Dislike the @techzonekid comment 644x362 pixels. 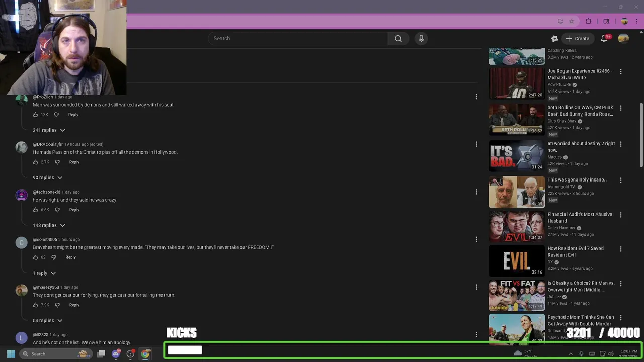point(57,210)
